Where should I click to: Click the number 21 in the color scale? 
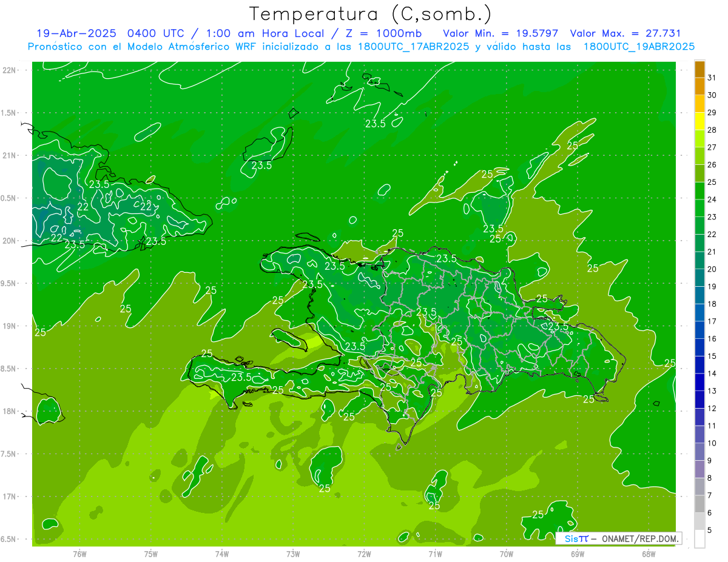pos(712,252)
